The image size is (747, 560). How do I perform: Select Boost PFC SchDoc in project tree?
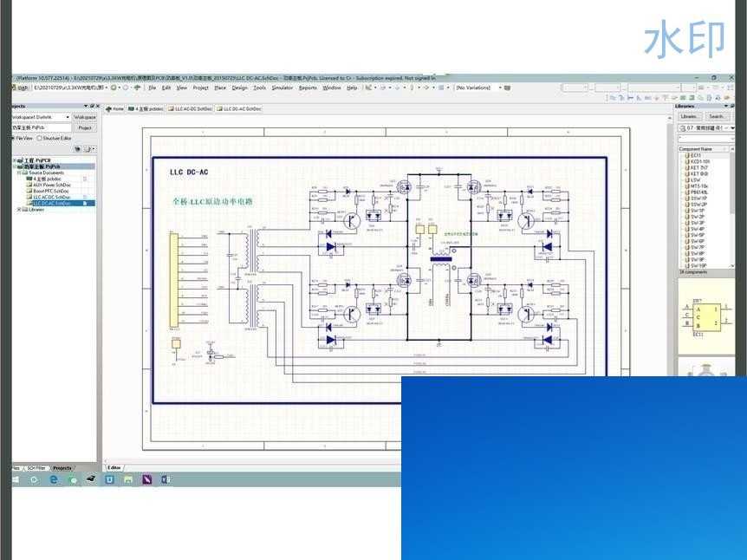[51, 191]
